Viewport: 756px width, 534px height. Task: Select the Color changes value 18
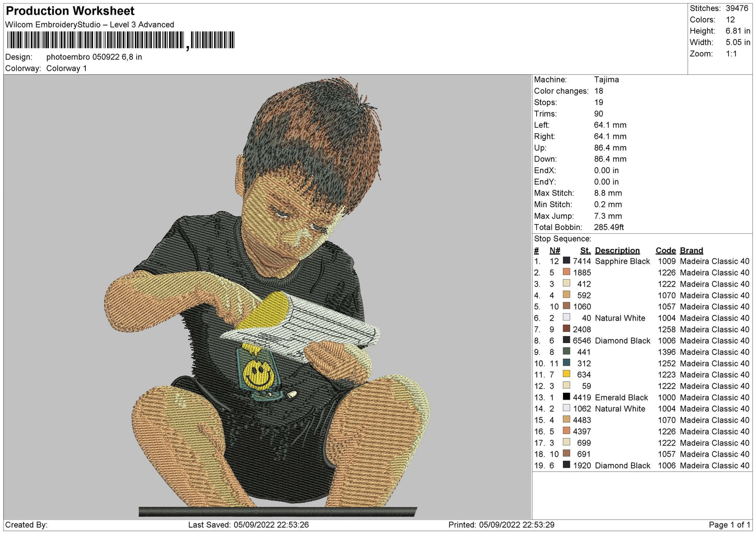pyautogui.click(x=599, y=91)
